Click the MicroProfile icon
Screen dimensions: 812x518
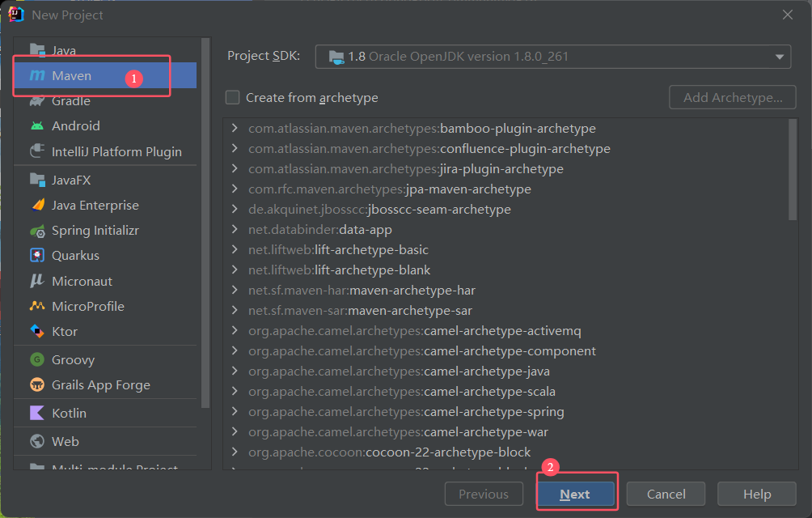click(x=37, y=306)
